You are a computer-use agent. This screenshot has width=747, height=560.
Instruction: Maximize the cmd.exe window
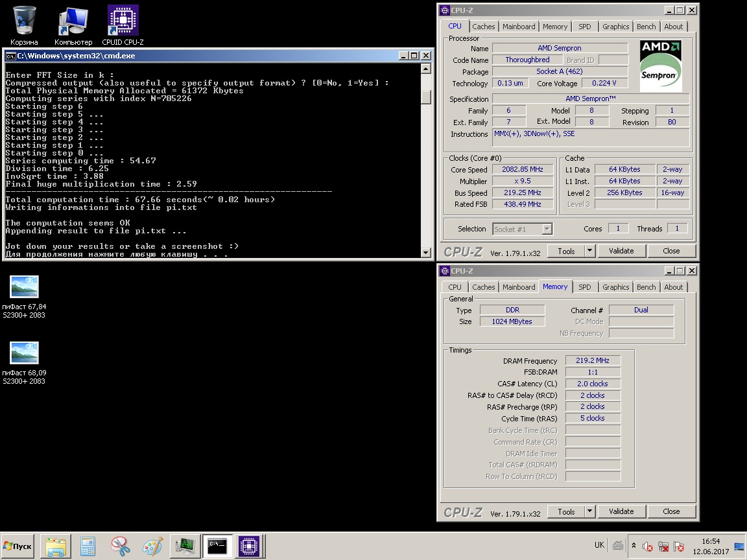[414, 56]
